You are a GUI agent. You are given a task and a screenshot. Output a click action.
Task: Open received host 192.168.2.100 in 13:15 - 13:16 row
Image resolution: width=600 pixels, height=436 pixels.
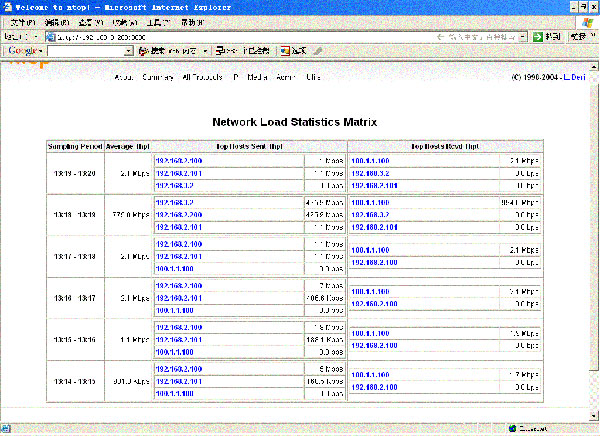[x=374, y=346]
